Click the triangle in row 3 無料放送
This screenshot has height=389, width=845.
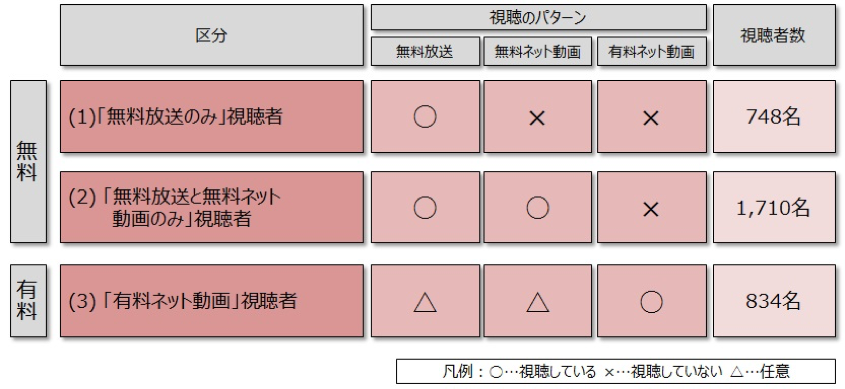coord(425,302)
